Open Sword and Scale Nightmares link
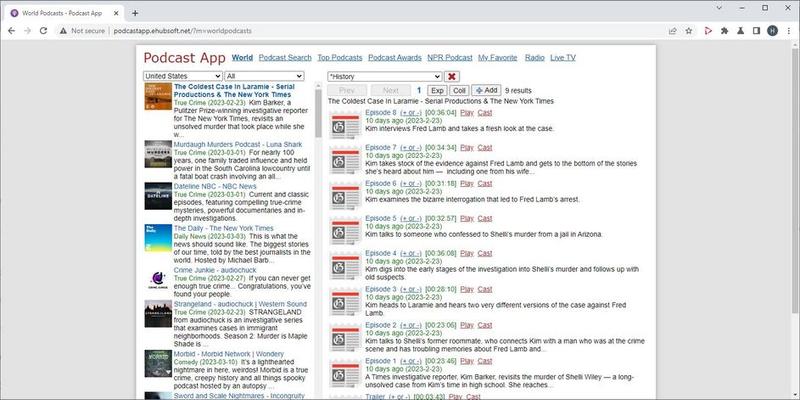 pos(239,396)
